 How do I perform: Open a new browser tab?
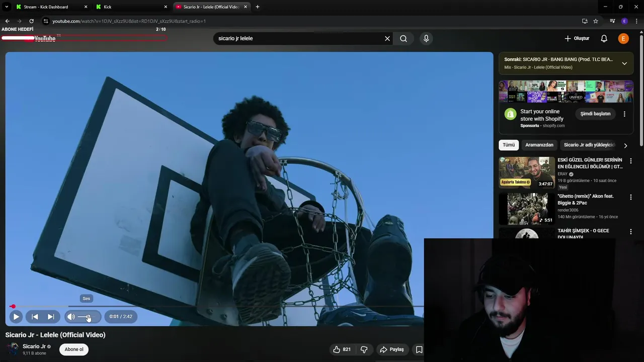258,7
